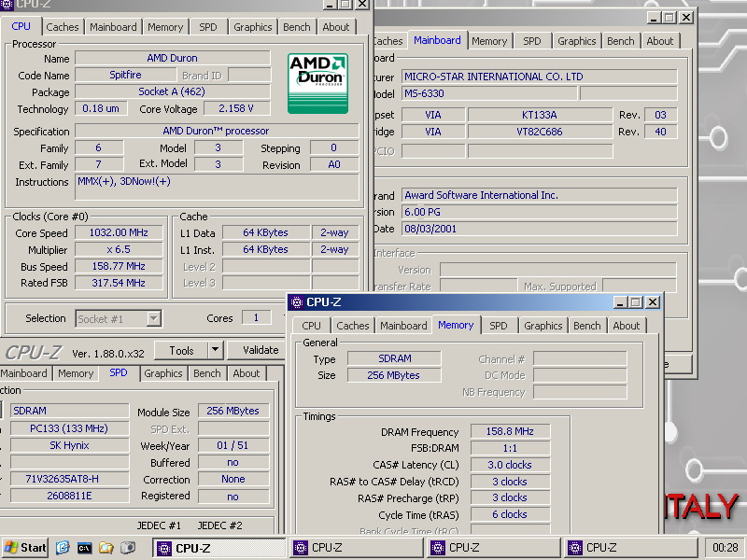This screenshot has width=747, height=560.
Task: Open Bench tab in SPD window
Action: pyautogui.click(x=206, y=373)
